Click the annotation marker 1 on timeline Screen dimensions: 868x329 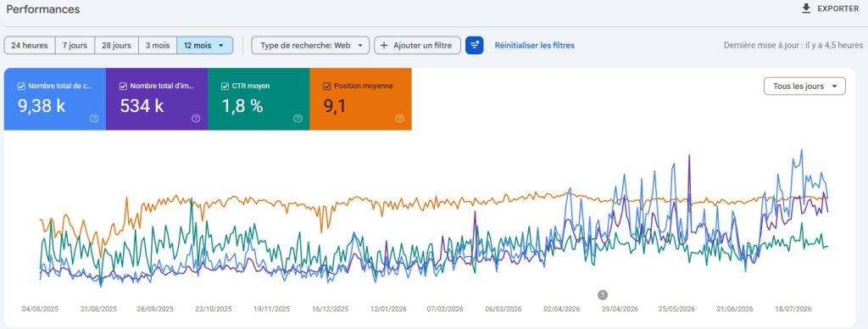coord(603,295)
